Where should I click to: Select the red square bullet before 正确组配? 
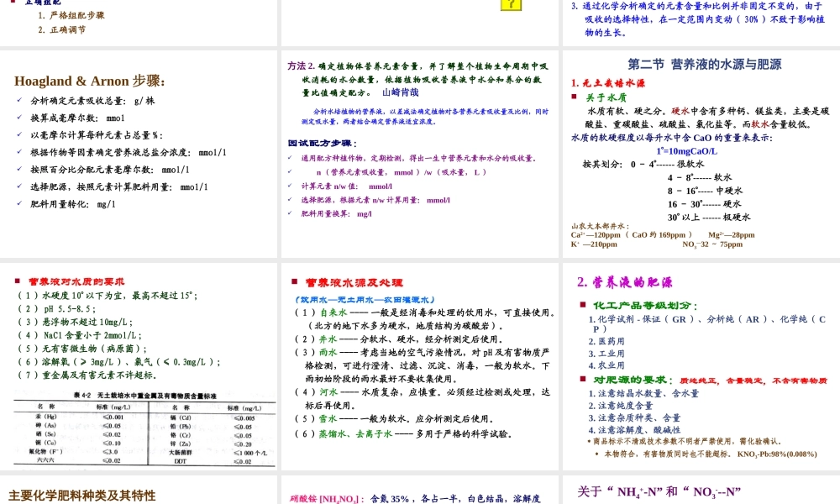(11, 1)
